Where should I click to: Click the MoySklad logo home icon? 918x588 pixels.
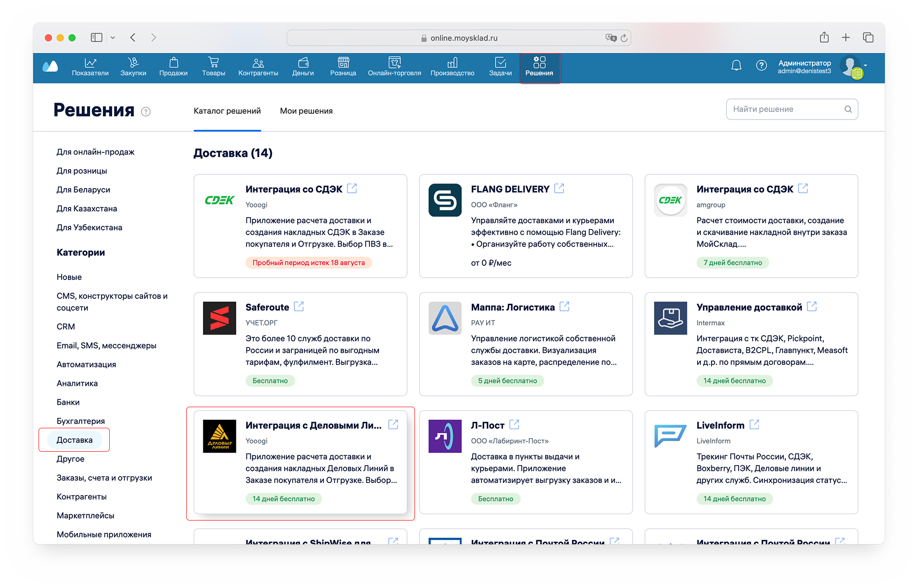tap(50, 67)
